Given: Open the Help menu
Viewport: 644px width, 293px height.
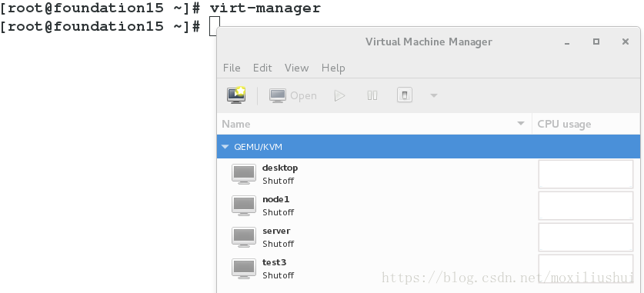Looking at the screenshot, I should (333, 68).
